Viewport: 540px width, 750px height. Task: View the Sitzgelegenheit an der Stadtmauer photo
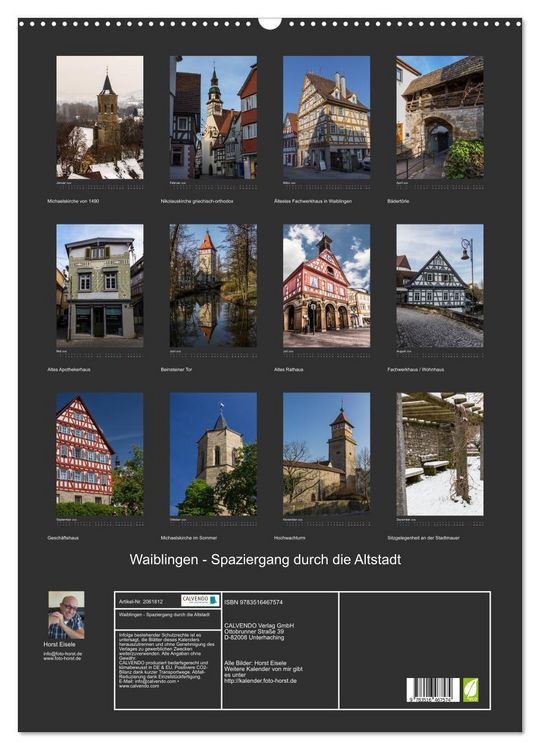[440, 454]
